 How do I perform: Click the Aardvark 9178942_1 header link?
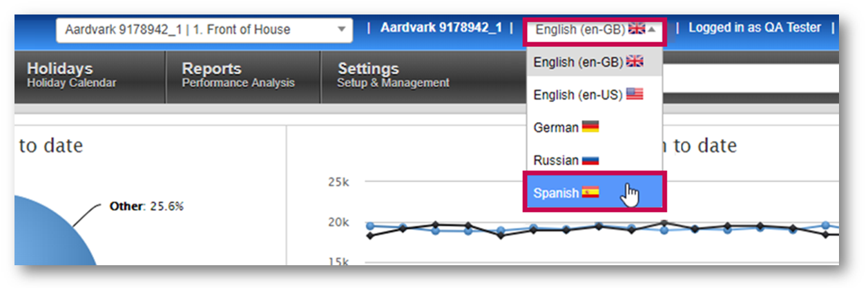point(441,28)
